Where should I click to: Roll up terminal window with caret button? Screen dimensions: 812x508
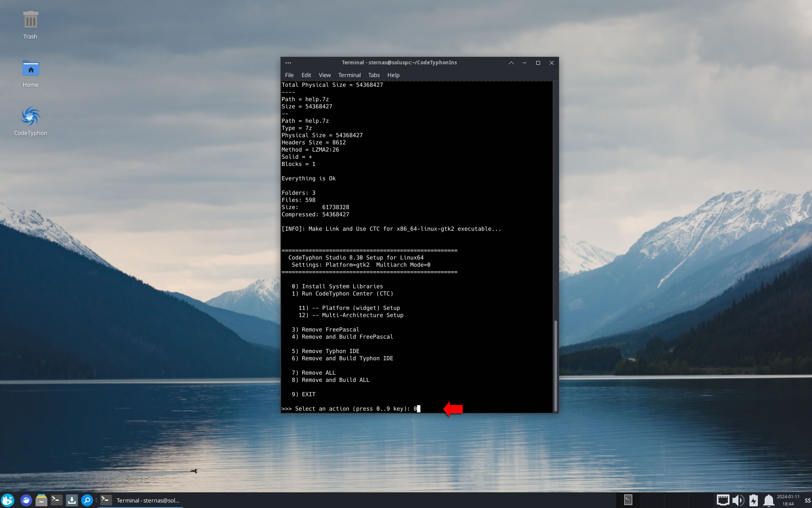[x=511, y=63]
